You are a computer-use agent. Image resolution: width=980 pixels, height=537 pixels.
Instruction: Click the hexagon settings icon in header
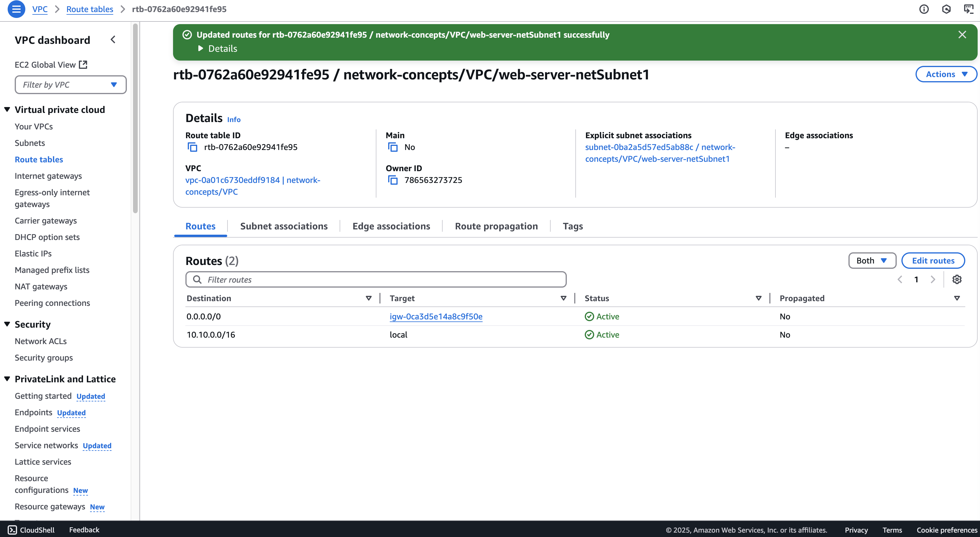(x=946, y=9)
